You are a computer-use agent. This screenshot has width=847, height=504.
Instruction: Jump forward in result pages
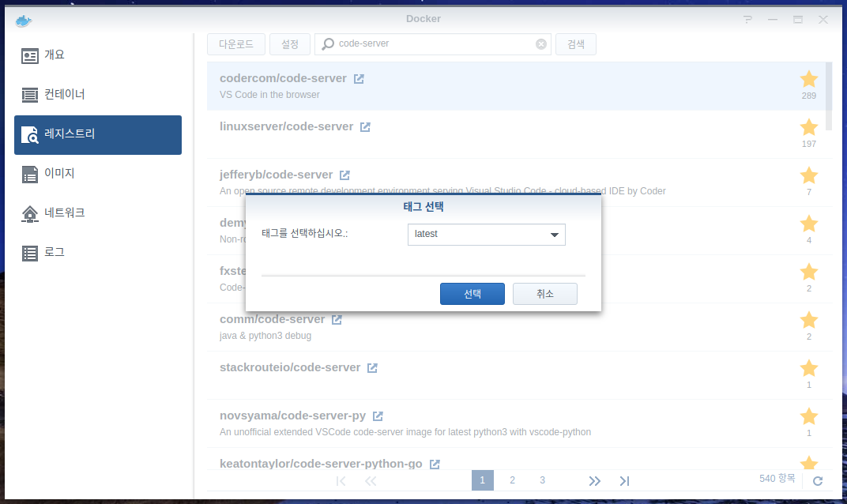(x=595, y=481)
